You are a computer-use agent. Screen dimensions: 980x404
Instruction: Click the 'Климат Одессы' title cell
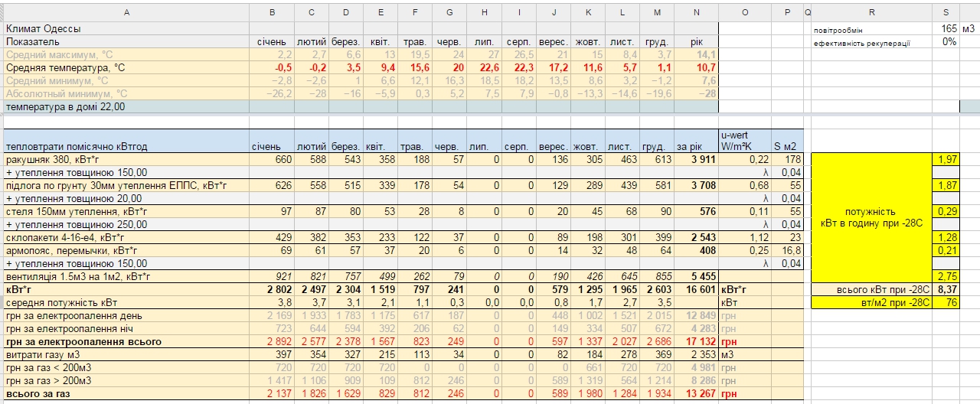127,28
